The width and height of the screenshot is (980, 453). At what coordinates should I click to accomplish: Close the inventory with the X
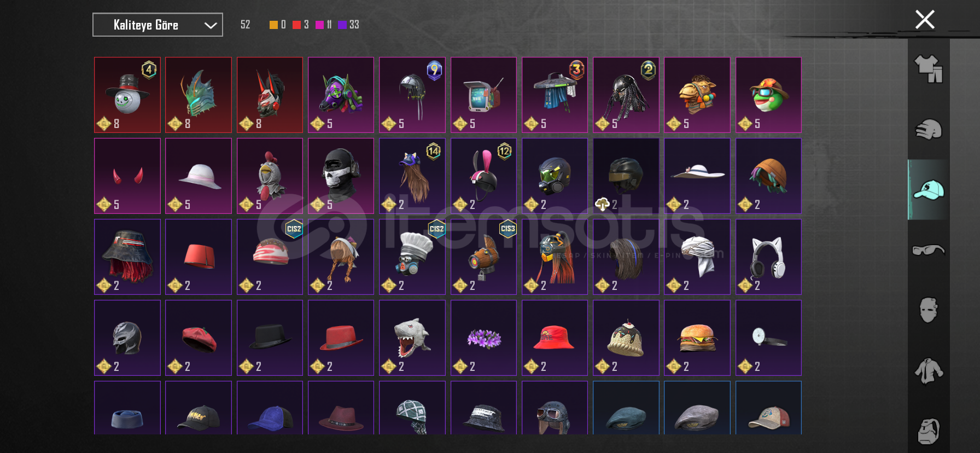pyautogui.click(x=925, y=20)
